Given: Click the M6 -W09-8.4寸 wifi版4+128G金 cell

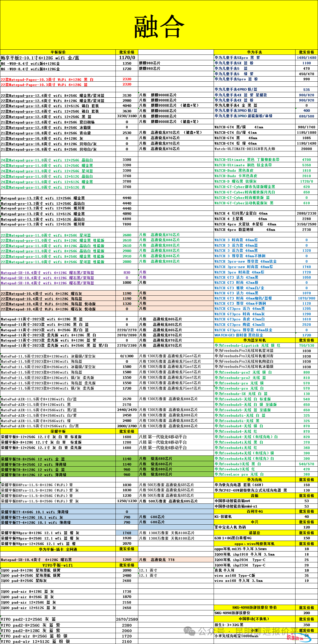Looking at the screenshot, I should coord(58,63).
